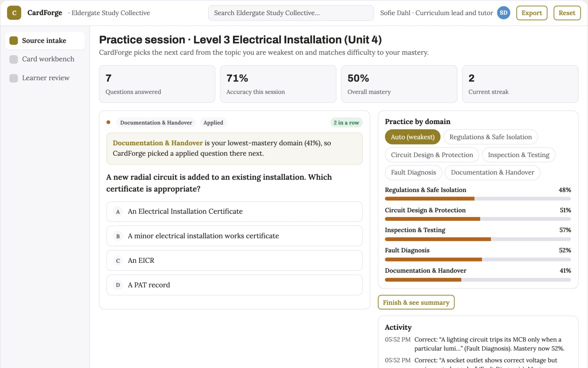The width and height of the screenshot is (588, 368).
Task: Click the Documentation & Handover question tag
Action: (156, 123)
